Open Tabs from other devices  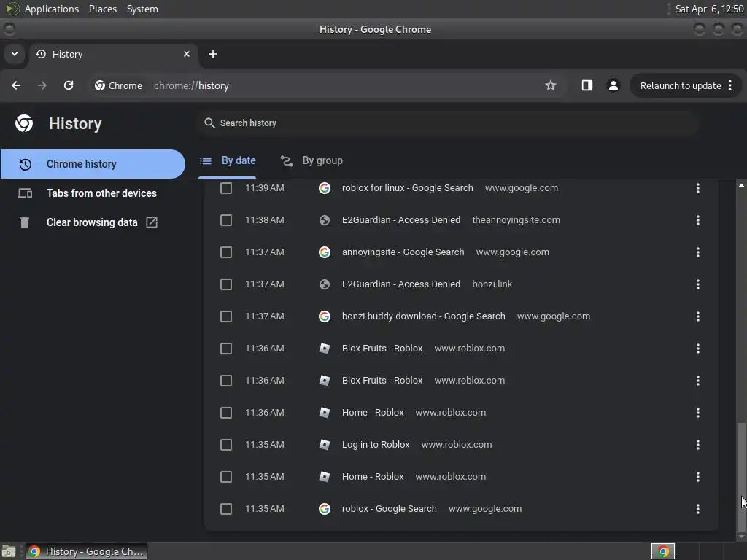click(93, 193)
